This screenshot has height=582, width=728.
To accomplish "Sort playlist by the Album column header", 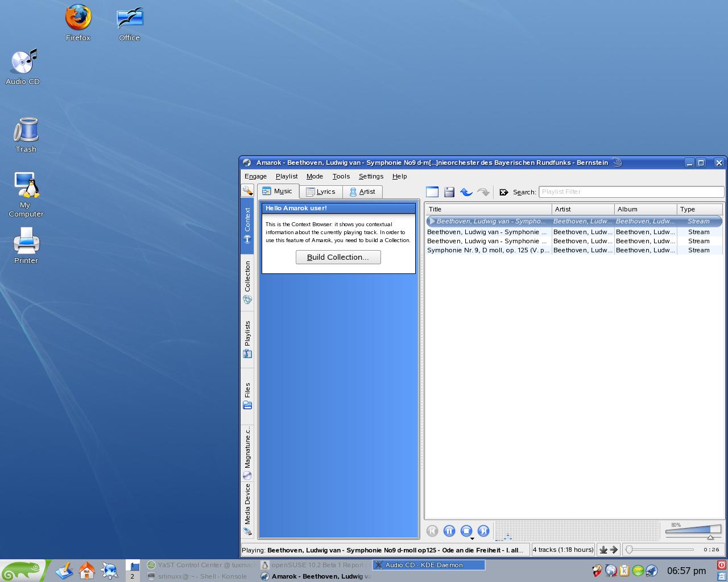I will [646, 209].
